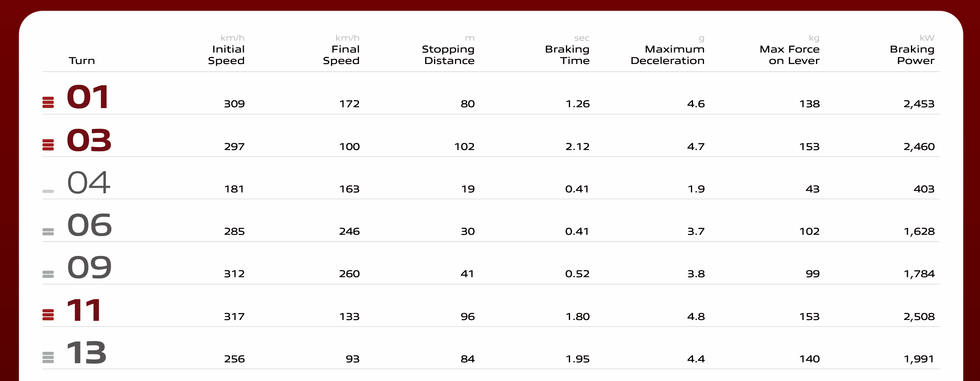
Task: Click the Maximum Deceleration column header
Action: click(x=668, y=55)
